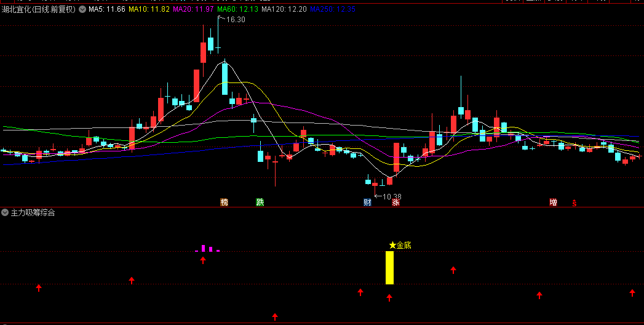
Task: Click the red 张 event marker
Action: point(396,202)
